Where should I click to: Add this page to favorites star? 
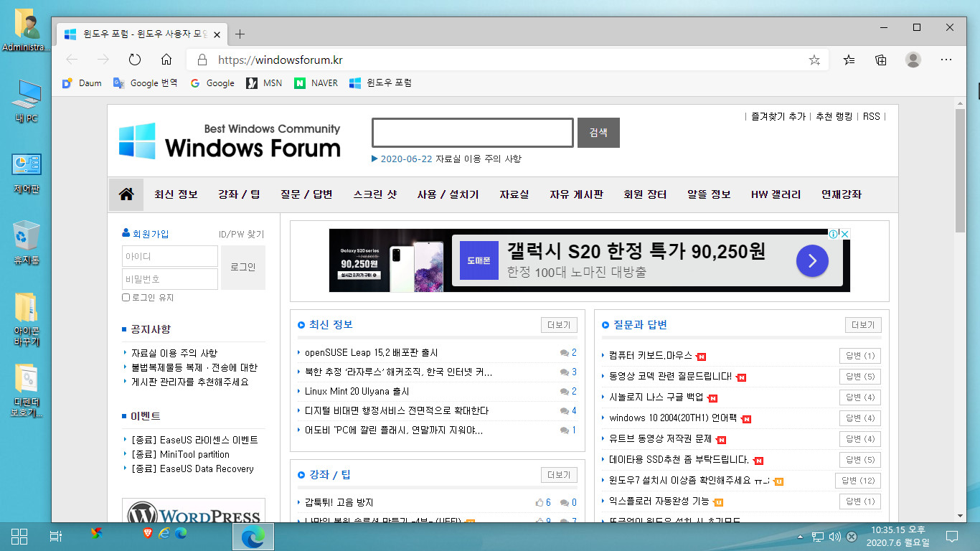tap(814, 60)
